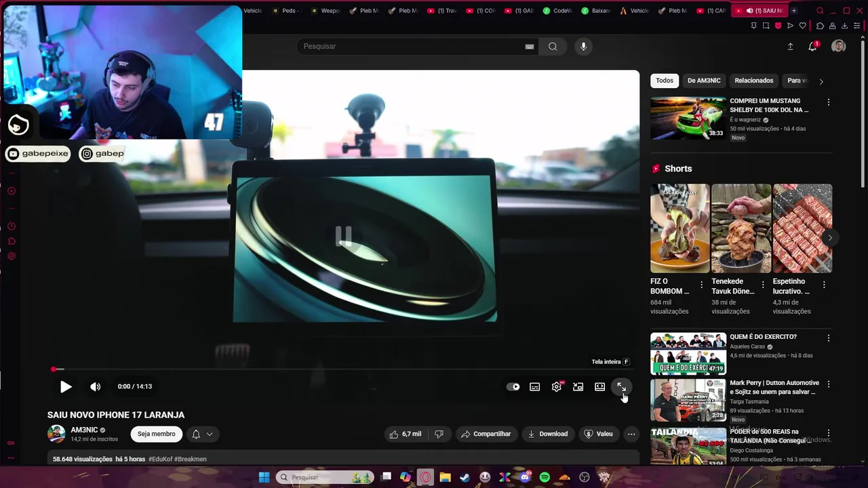Select the Relacionados filter chip

pos(753,81)
